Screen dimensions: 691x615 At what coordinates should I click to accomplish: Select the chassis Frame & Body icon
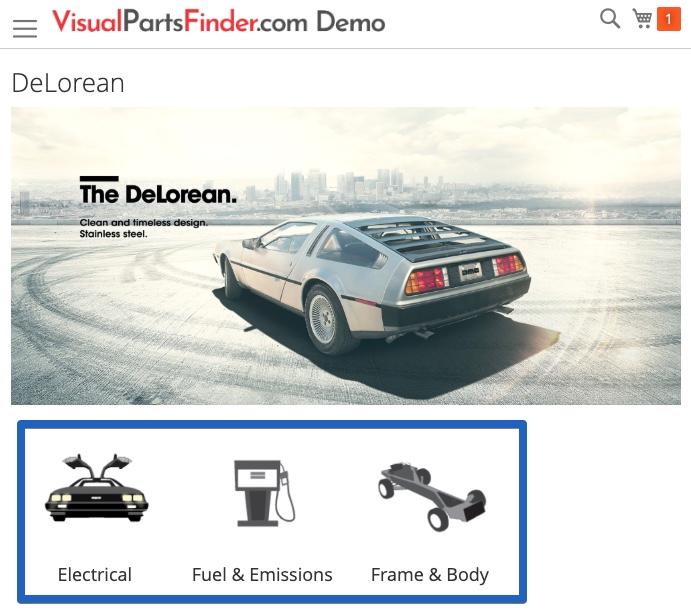pos(432,496)
